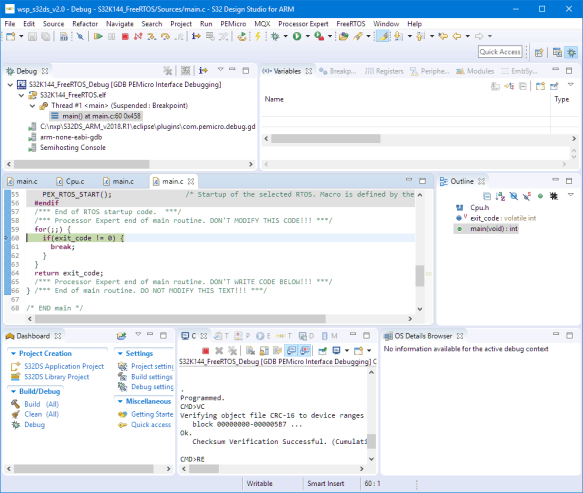Click the Variables view horizontal scrollbar
This screenshot has height=493, width=583.
(x=326, y=139)
